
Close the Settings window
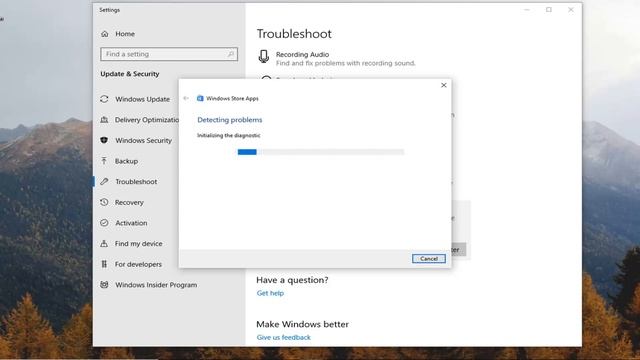pyautogui.click(x=571, y=10)
